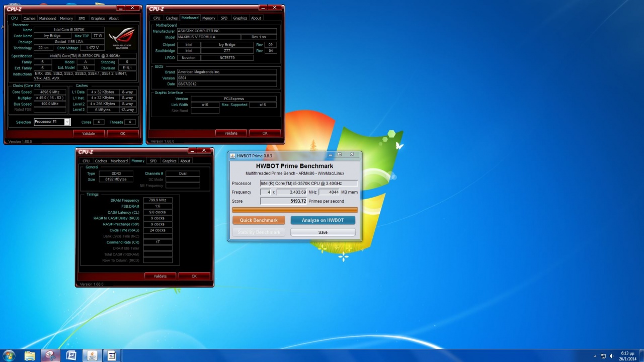Start the Quick Benchmark

[x=259, y=220]
